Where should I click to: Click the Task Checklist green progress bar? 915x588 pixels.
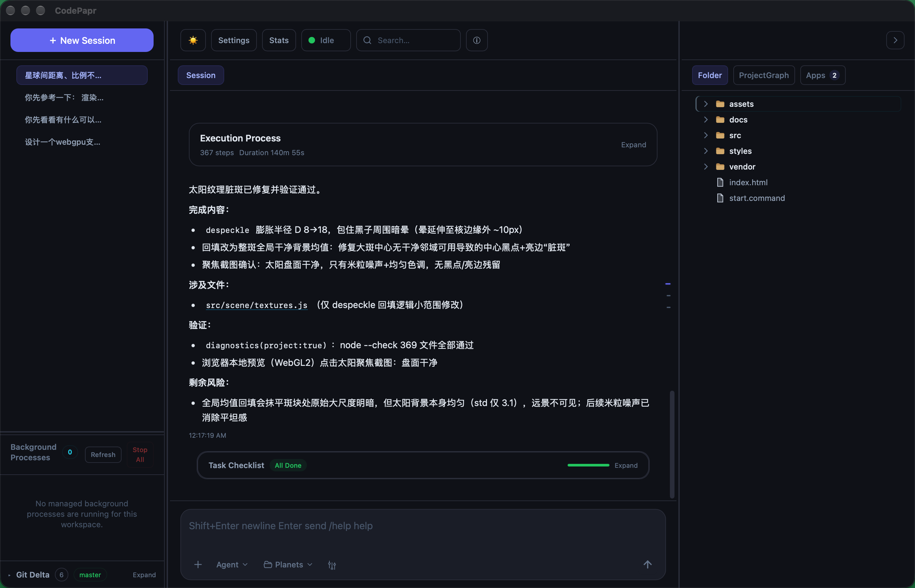pos(588,465)
